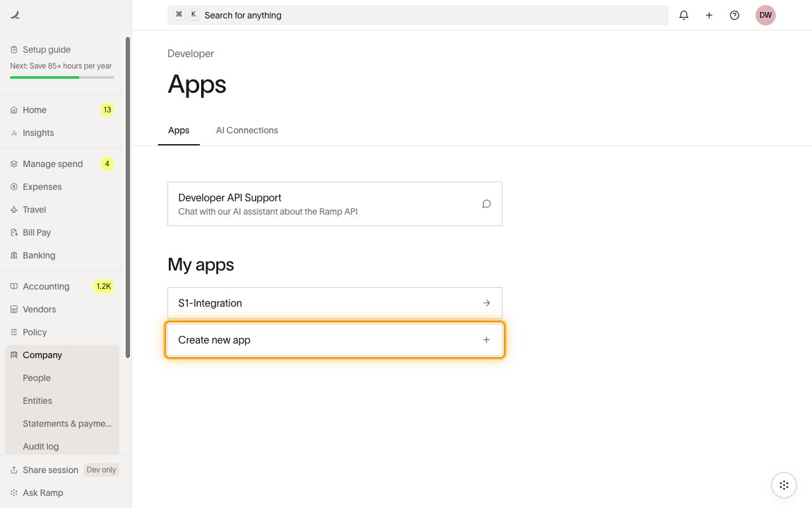Click 'Next: Save 85+ hours per year' text
The height and width of the screenshot is (508, 812).
coord(61,66)
